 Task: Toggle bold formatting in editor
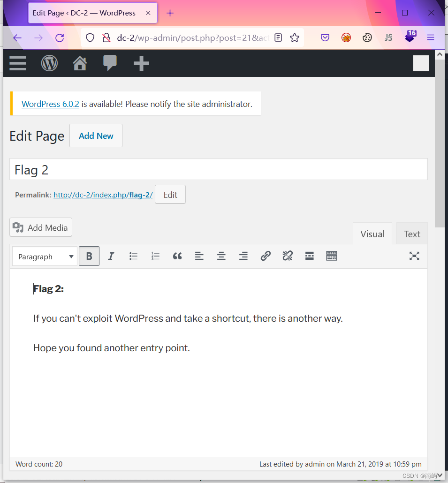pos(89,256)
